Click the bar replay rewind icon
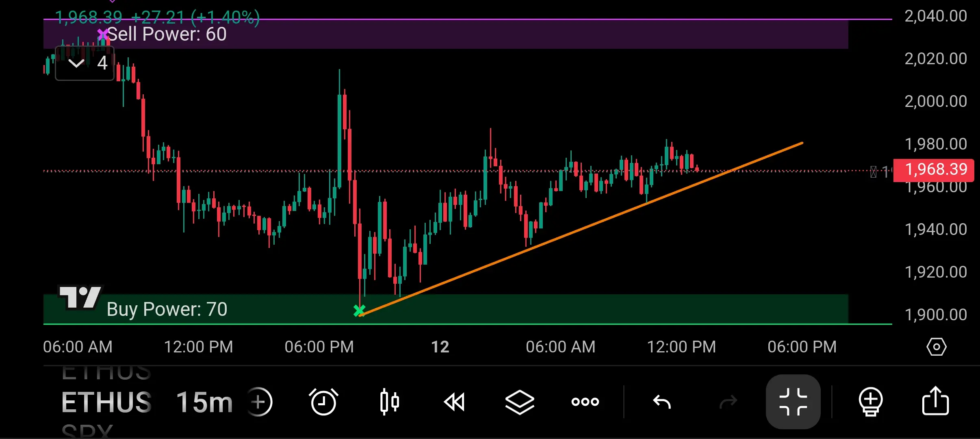The image size is (980, 439). (x=454, y=402)
